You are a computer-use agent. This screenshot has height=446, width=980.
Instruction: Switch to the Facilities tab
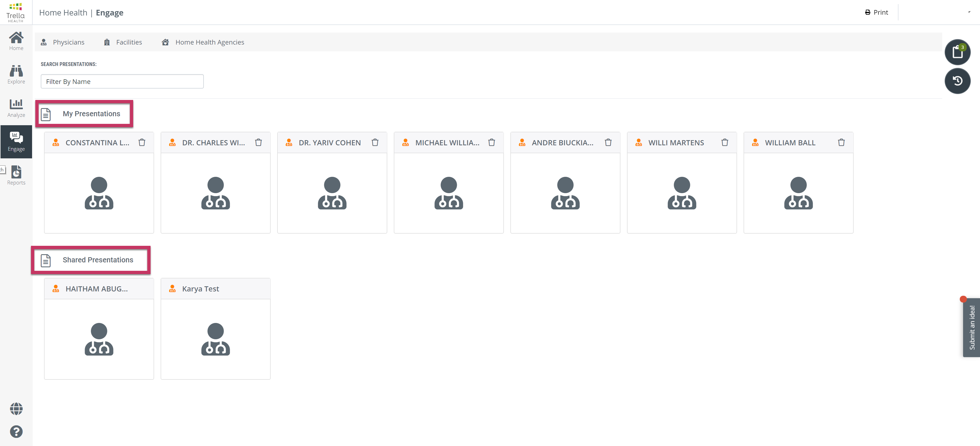click(123, 42)
